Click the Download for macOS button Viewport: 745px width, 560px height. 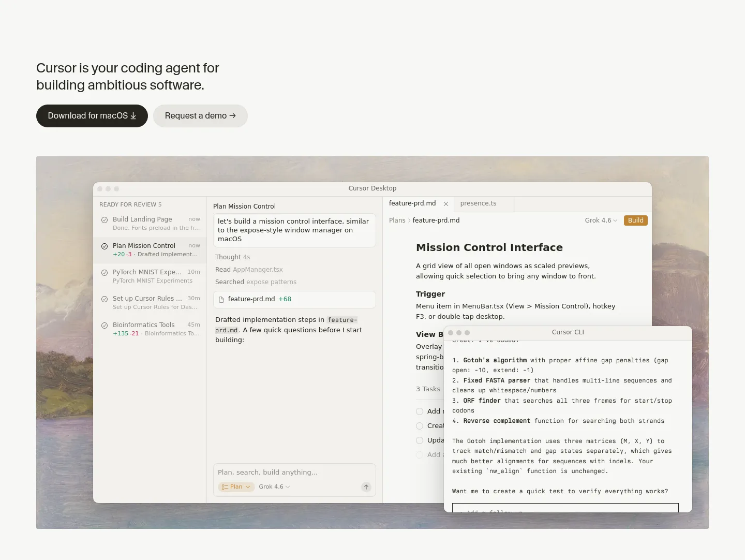point(92,116)
